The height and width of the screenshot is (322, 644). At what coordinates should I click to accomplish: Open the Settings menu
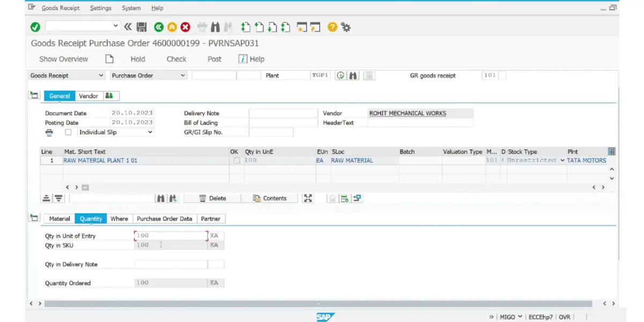point(101,8)
